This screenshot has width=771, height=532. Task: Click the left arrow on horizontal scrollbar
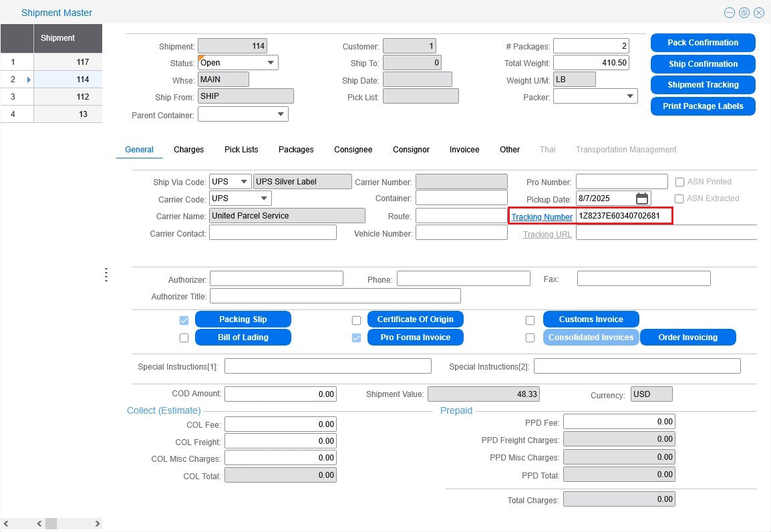[x=39, y=524]
